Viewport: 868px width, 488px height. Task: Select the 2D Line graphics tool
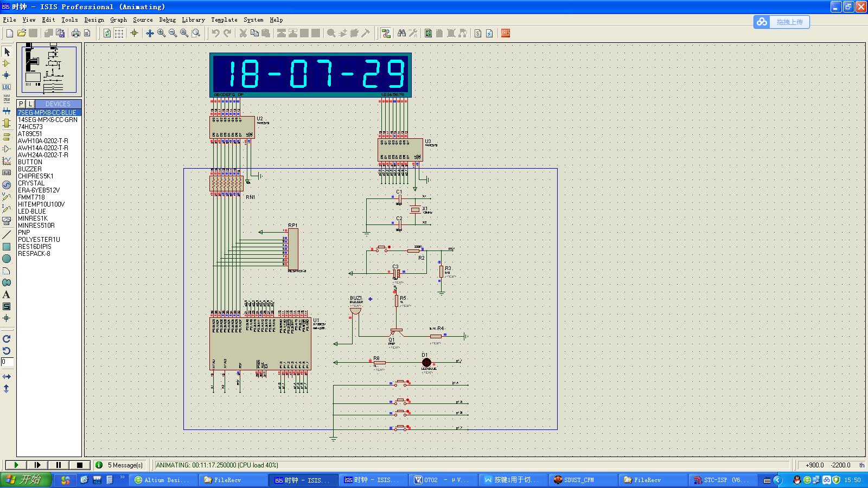pos(7,235)
